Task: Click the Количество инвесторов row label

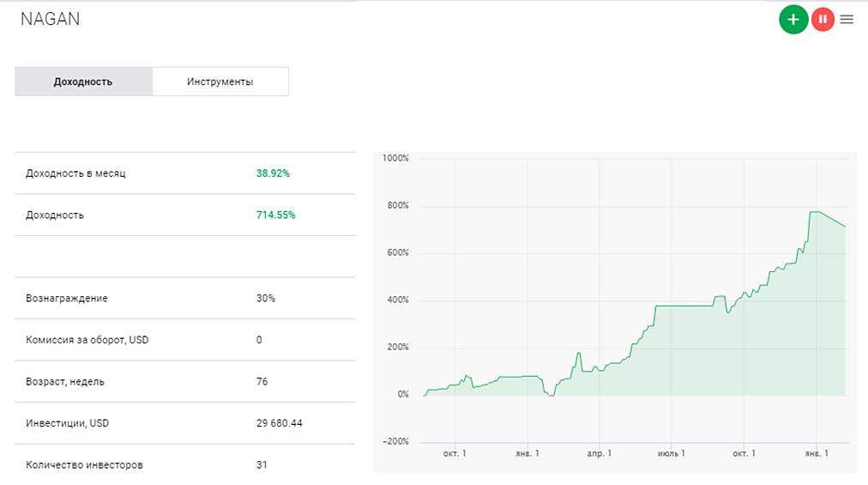Action: pyautogui.click(x=85, y=465)
